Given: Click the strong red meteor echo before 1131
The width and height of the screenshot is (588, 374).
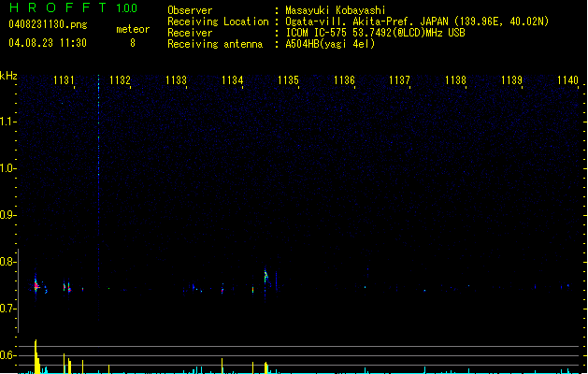Looking at the screenshot, I should pos(36,286).
